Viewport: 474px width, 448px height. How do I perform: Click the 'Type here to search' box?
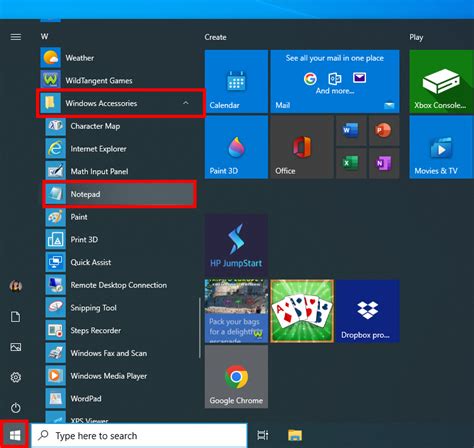tap(139, 436)
